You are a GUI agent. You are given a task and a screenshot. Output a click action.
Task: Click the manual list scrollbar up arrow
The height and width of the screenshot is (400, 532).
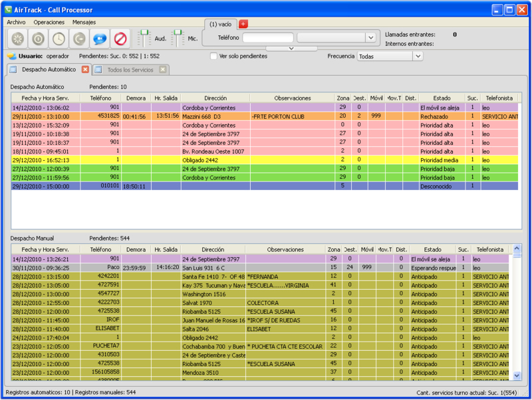[x=517, y=249]
